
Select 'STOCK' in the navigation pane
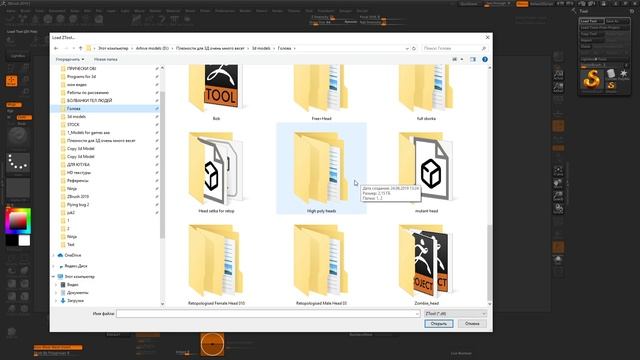point(73,124)
